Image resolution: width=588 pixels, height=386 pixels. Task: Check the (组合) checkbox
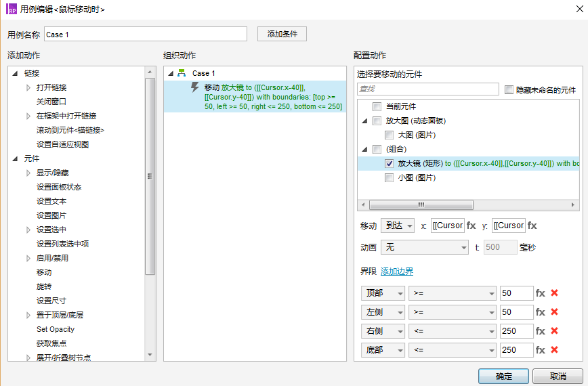(x=377, y=149)
